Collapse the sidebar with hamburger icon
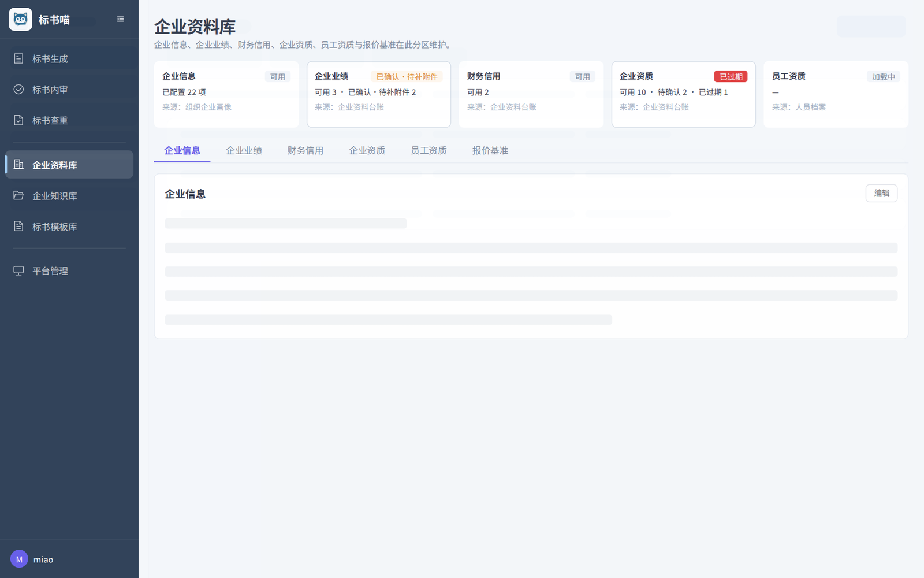Viewport: 924px width, 578px height. 120,19
